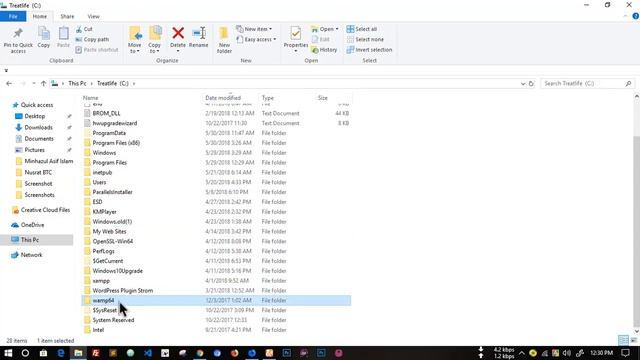Create a New folder
The height and width of the screenshot is (360, 640).
[224, 40]
